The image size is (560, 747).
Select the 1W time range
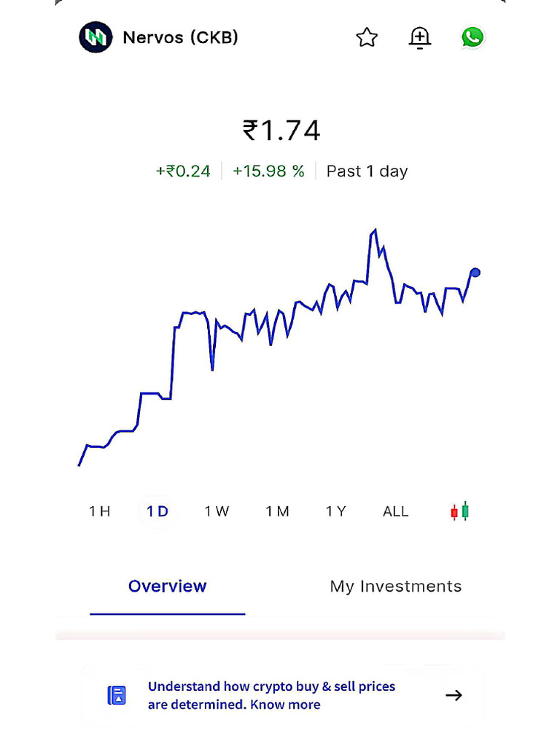[x=217, y=511]
